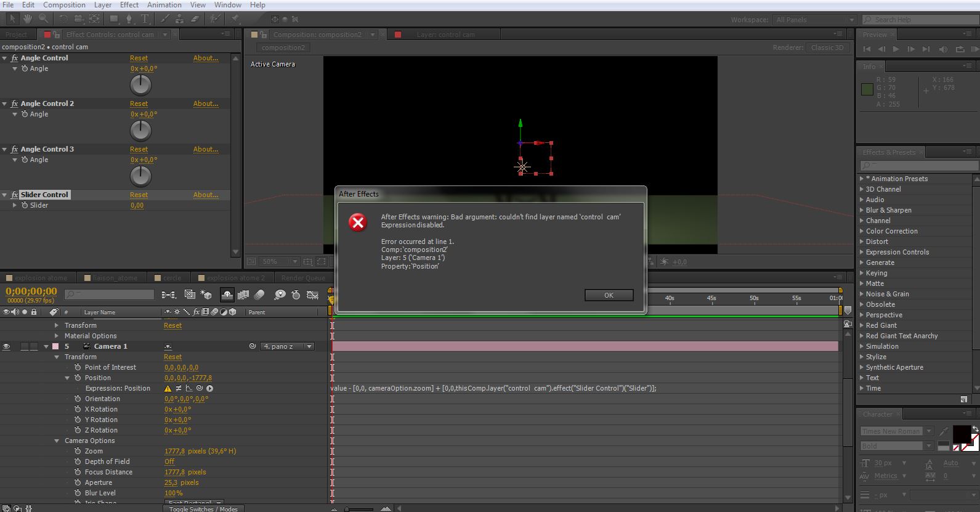Image resolution: width=980 pixels, height=512 pixels.
Task: Reset the Camera 1 Transform
Action: coord(172,357)
